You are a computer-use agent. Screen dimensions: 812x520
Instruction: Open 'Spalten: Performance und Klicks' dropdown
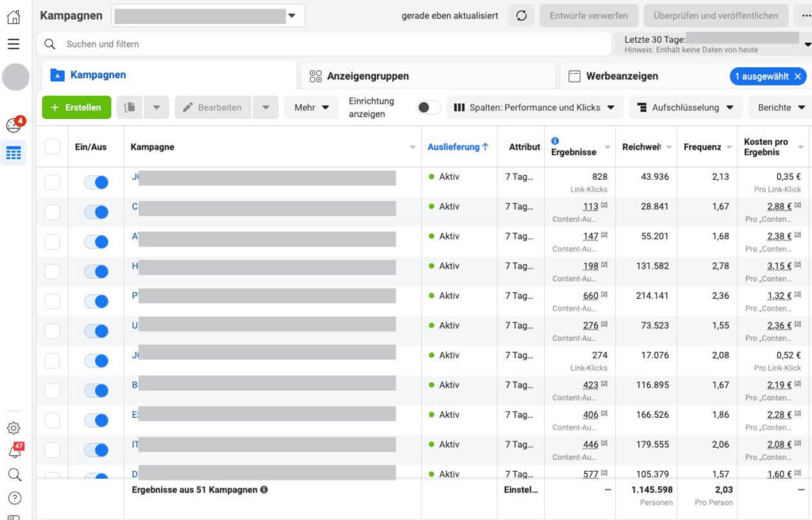[x=534, y=107]
